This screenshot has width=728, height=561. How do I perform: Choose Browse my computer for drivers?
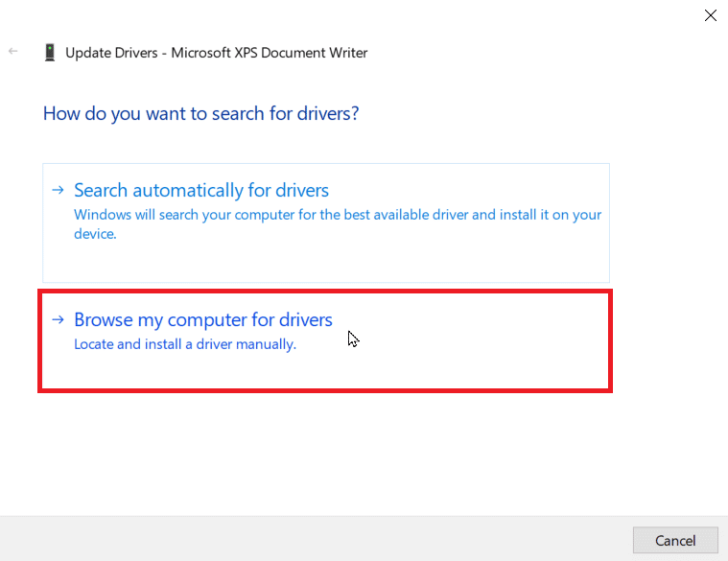coord(325,341)
